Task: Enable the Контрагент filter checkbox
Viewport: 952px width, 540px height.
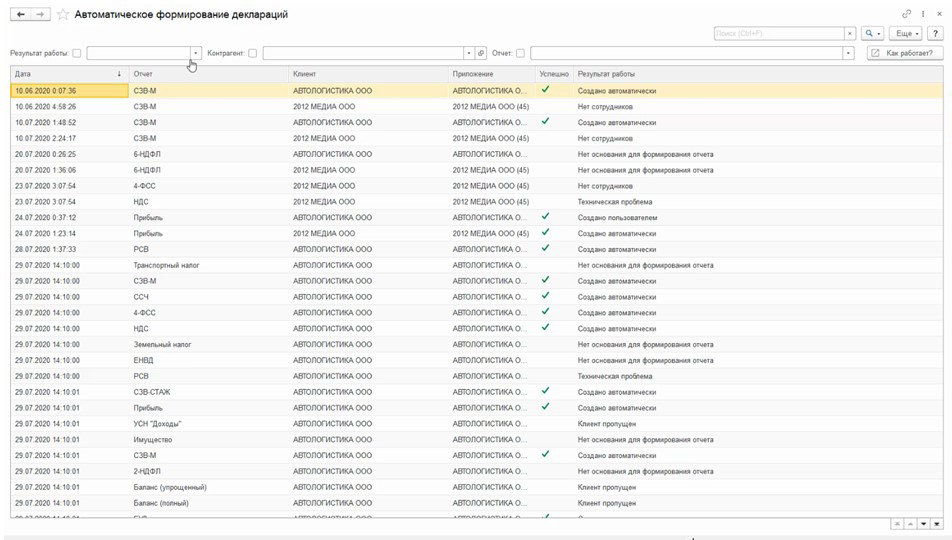Action: click(252, 53)
